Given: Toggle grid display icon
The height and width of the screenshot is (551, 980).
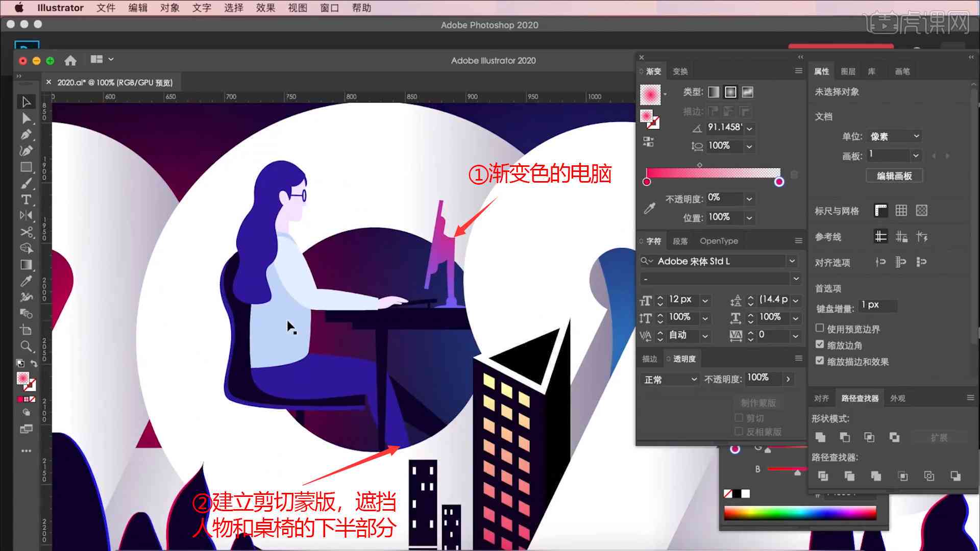Looking at the screenshot, I should point(901,210).
